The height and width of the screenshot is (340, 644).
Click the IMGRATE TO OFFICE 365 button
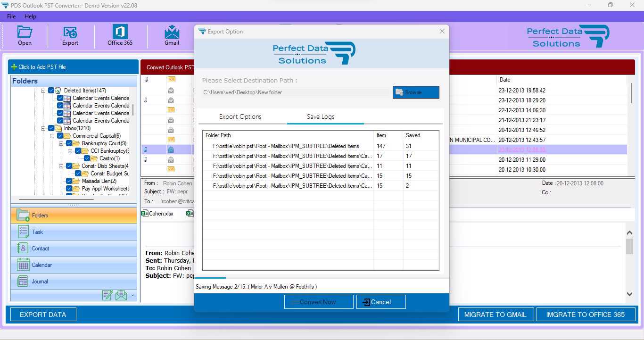coord(586,315)
